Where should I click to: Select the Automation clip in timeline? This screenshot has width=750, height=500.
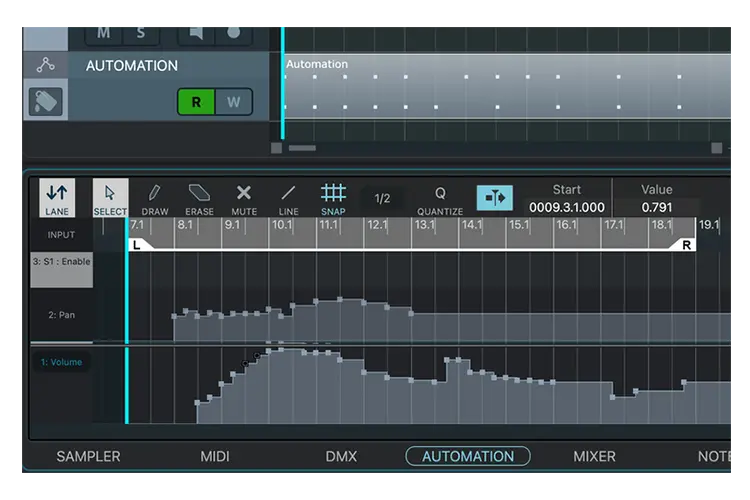[507, 86]
